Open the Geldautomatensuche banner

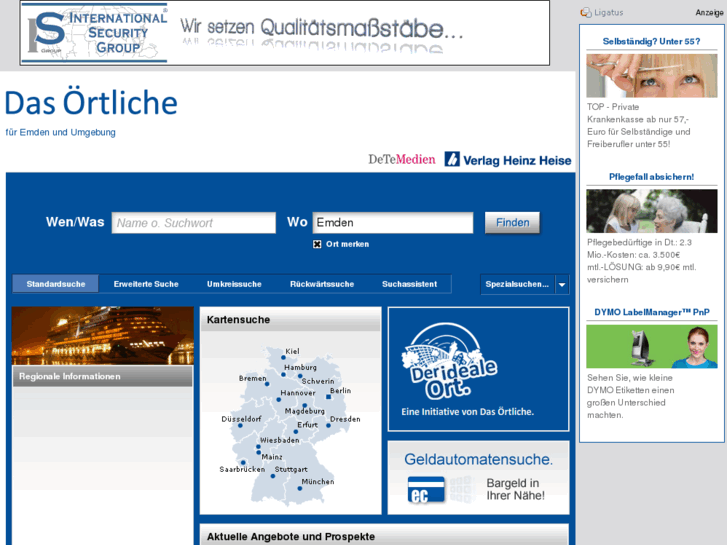[x=478, y=478]
